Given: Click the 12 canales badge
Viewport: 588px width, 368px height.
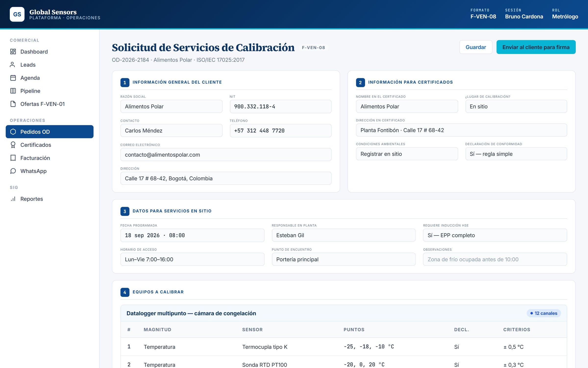Looking at the screenshot, I should (543, 313).
